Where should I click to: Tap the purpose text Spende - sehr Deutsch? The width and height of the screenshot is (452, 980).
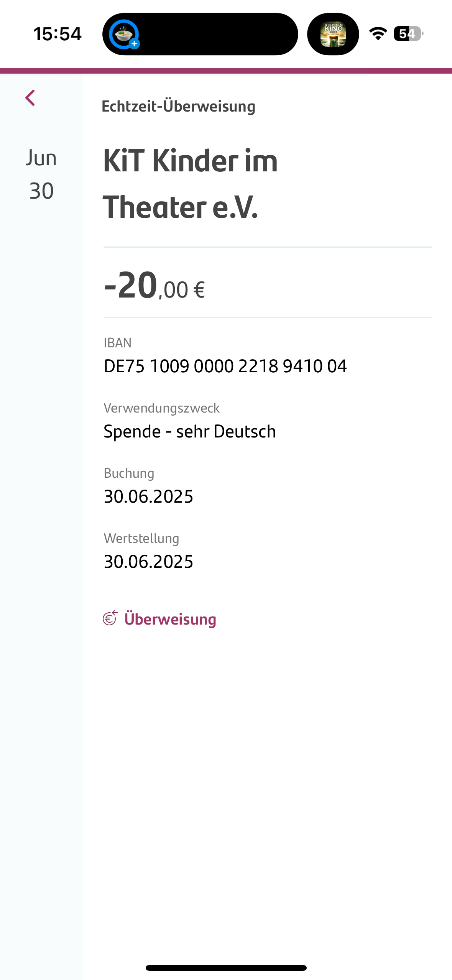click(x=190, y=431)
